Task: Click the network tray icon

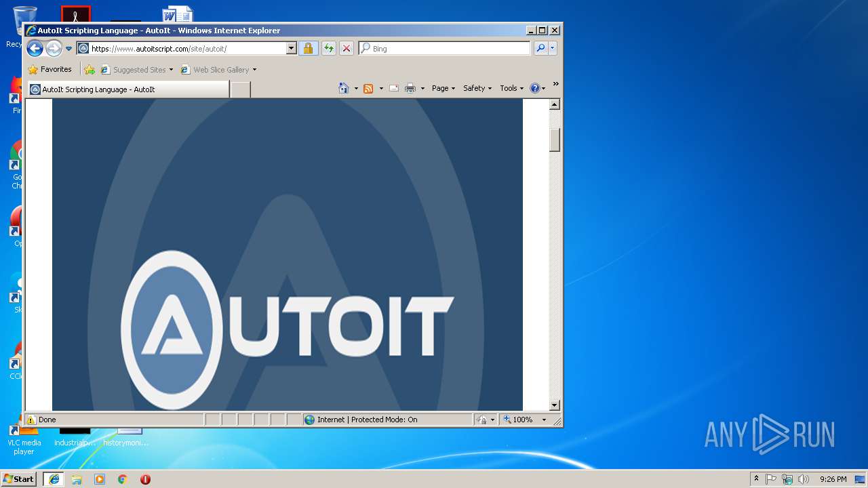Action: point(787,479)
